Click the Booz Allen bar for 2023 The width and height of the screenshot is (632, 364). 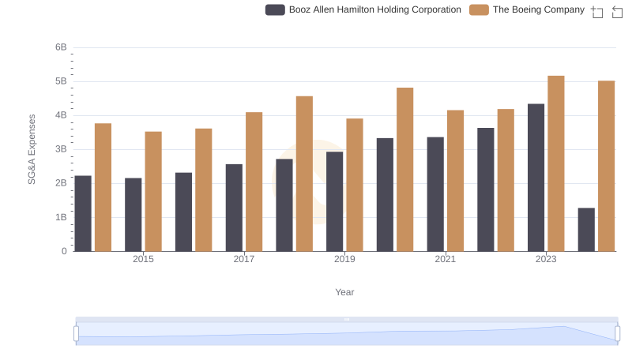(536, 178)
